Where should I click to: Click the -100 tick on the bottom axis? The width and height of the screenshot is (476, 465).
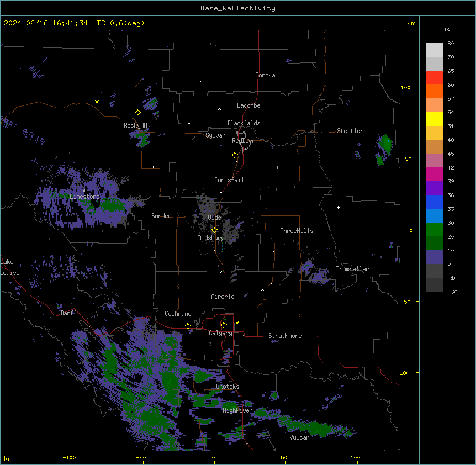[69, 457]
